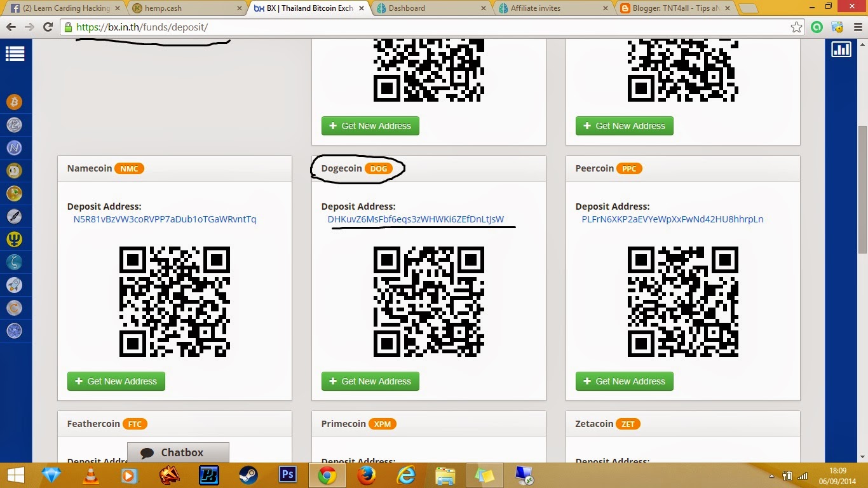Screen dimensions: 868x488
Task: Launch VLC from the taskbar
Action: (92, 475)
